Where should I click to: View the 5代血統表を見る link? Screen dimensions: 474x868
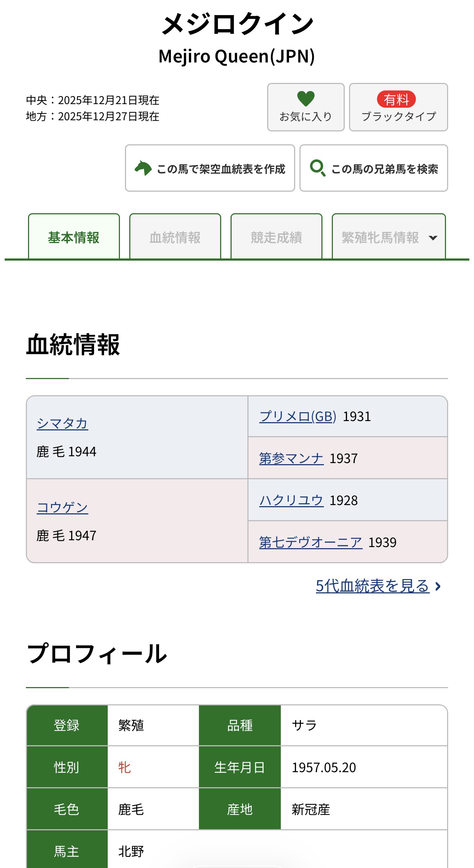pos(372,586)
